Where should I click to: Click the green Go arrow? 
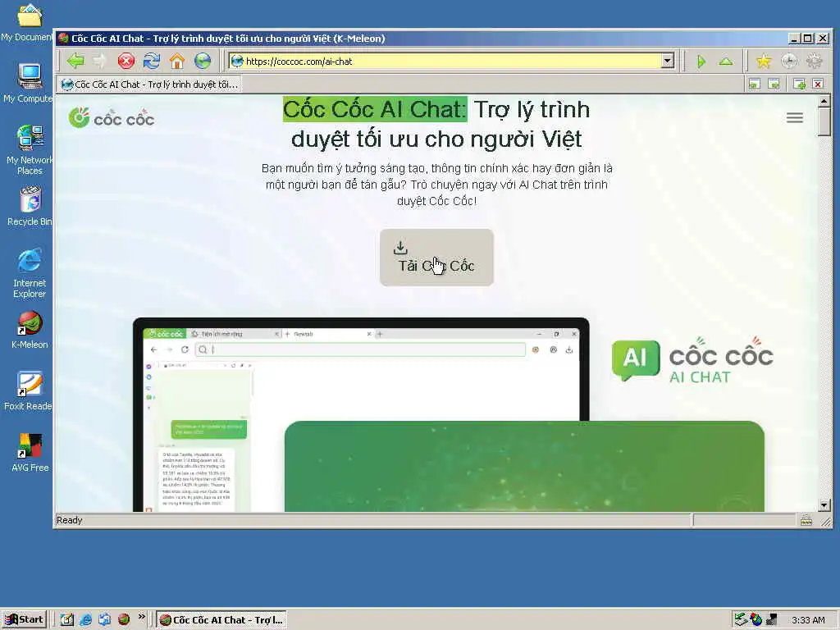point(701,62)
